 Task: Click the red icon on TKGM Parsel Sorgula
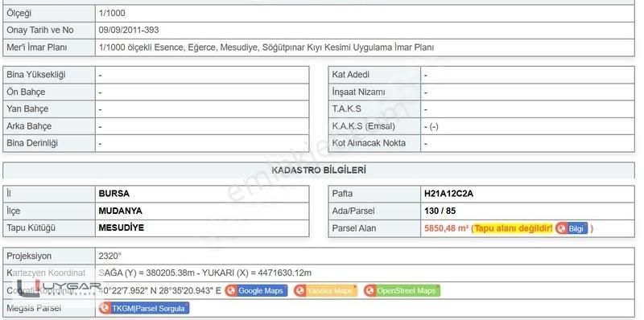[x=105, y=308]
